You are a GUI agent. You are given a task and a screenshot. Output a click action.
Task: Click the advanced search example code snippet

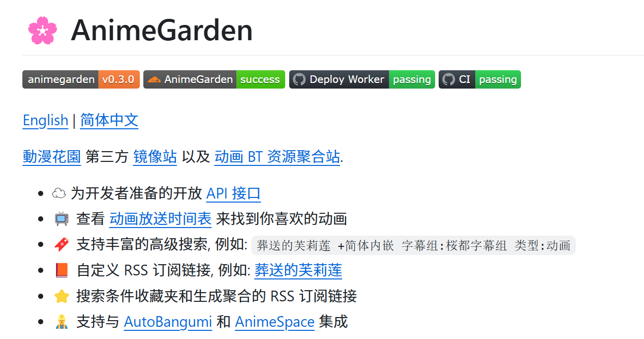click(x=413, y=245)
